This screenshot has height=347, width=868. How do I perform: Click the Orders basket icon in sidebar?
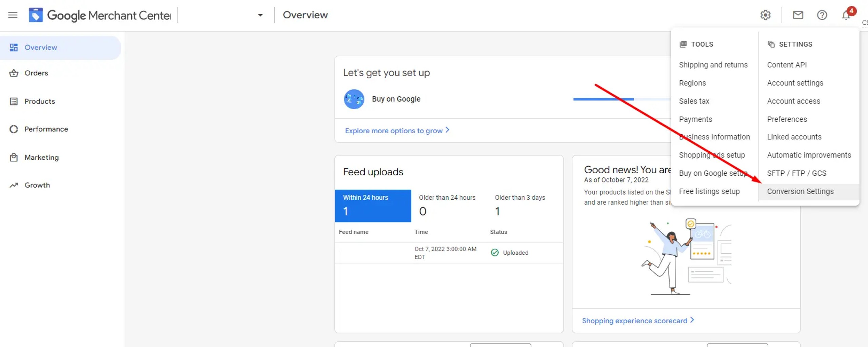(x=14, y=73)
